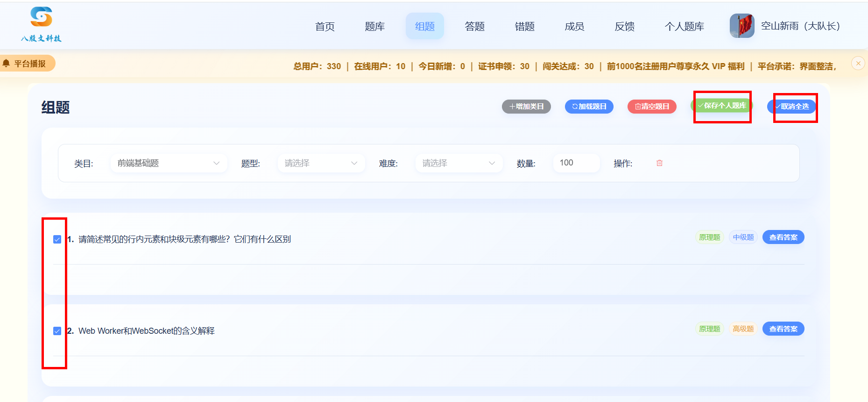Click 取消全选 button
The height and width of the screenshot is (402, 868).
click(792, 107)
